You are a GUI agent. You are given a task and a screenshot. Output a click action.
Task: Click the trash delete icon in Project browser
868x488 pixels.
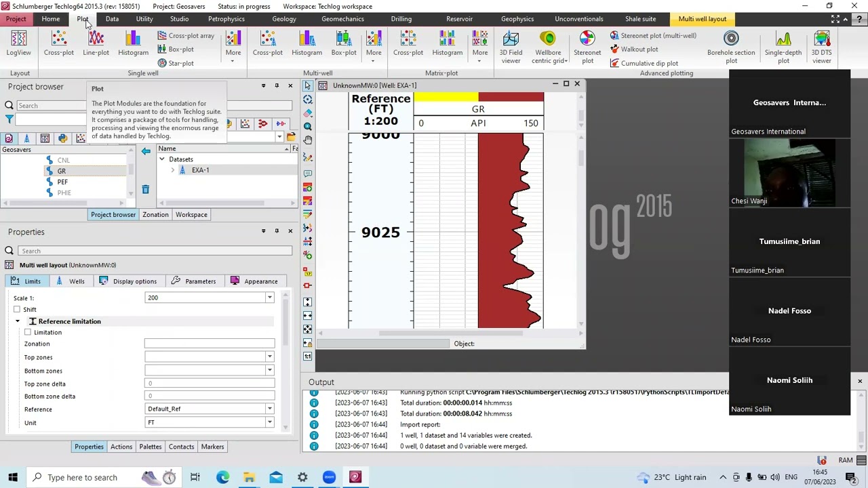point(145,190)
